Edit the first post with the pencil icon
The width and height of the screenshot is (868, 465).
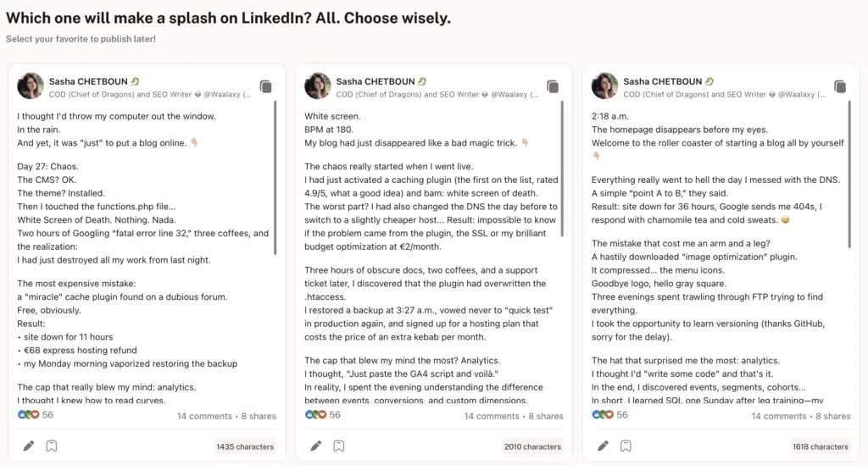click(x=28, y=446)
